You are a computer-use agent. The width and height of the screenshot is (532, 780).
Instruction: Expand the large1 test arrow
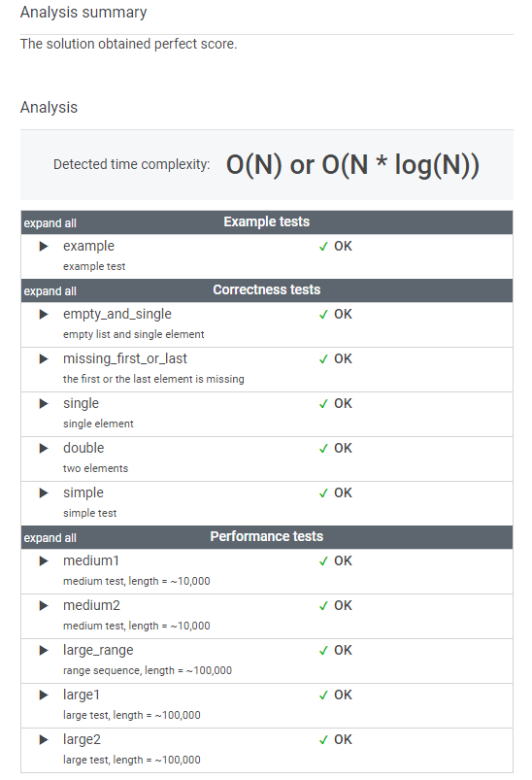[x=44, y=695]
